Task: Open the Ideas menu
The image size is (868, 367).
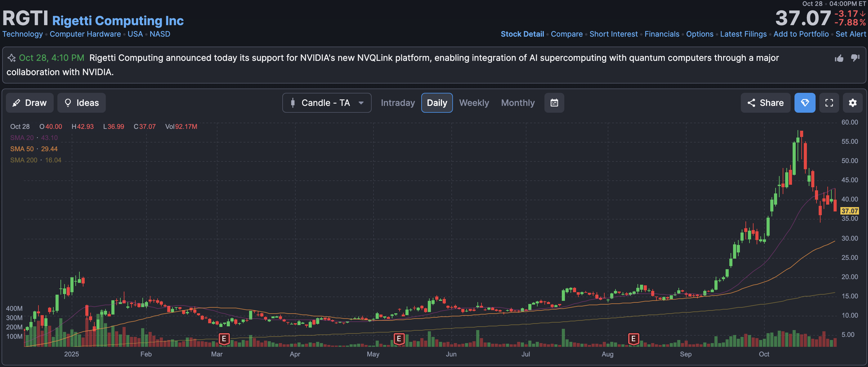Action: click(82, 103)
